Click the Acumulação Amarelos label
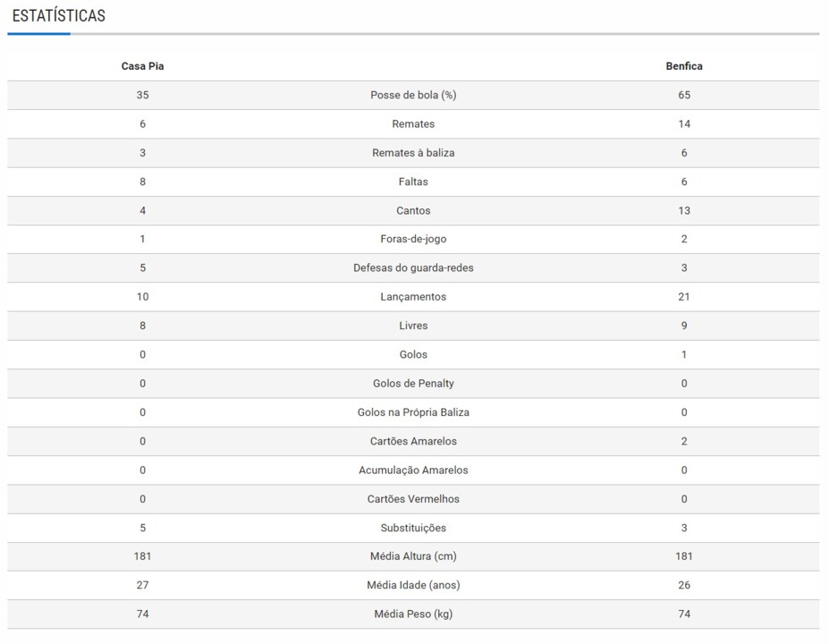The height and width of the screenshot is (644, 829). point(413,470)
